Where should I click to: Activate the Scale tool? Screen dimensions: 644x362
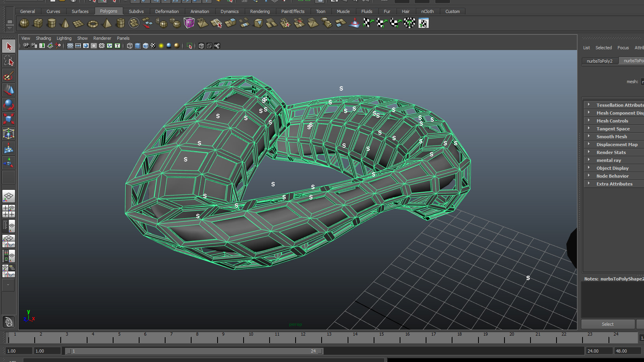9,119
